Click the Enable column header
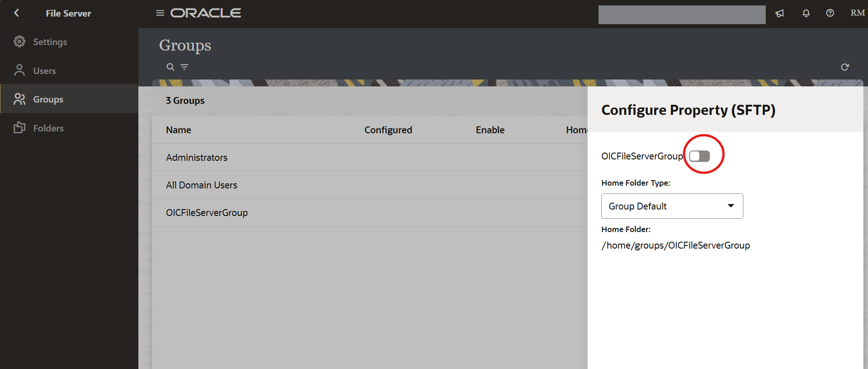868x369 pixels. coord(490,130)
